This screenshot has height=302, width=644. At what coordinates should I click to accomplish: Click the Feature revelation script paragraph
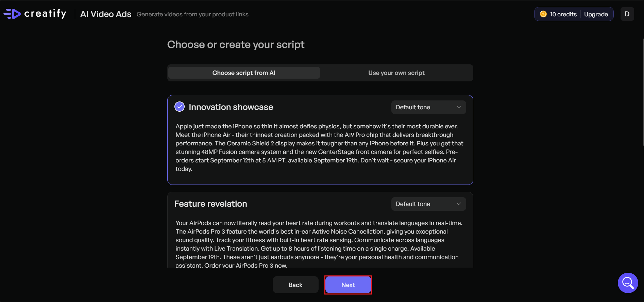[320, 244]
